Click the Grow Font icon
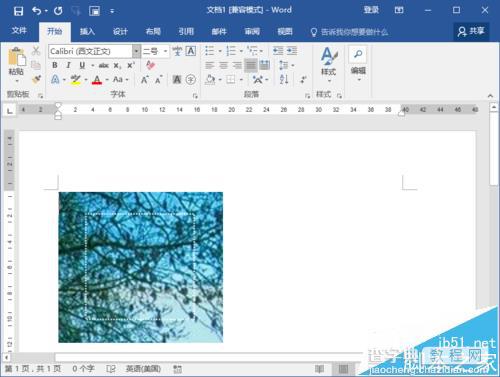The height and width of the screenshot is (377, 500). pos(145,79)
